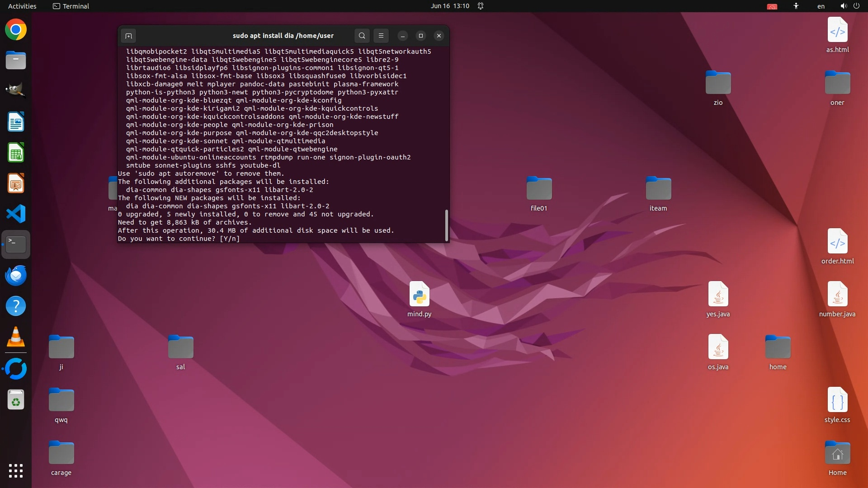Image resolution: width=868 pixels, height=488 pixels.
Task: Open Thunderbird mail from the dock
Action: point(16,275)
